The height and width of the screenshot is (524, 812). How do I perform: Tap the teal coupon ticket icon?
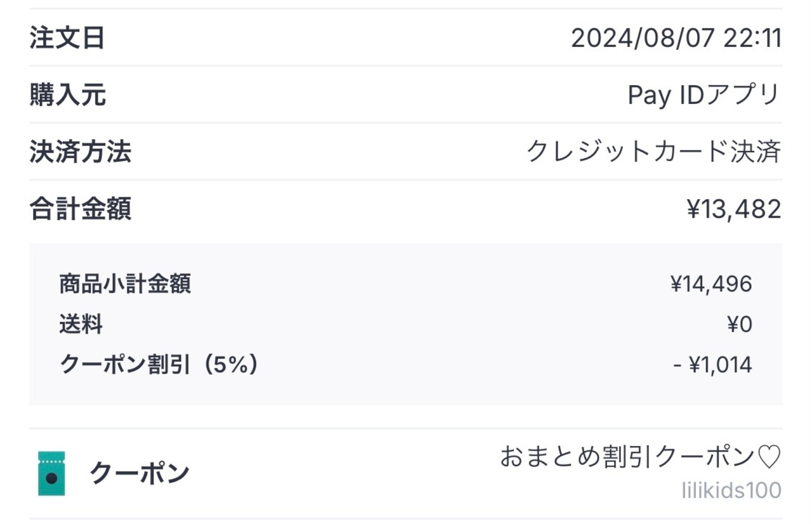51,473
